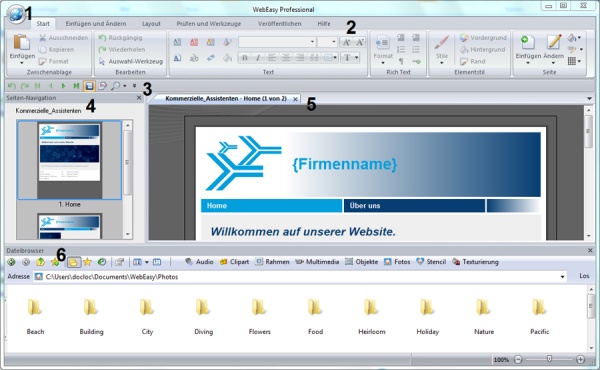Click the Rand border style command
Image resolution: width=600 pixels, height=370 pixels.
coord(473,61)
